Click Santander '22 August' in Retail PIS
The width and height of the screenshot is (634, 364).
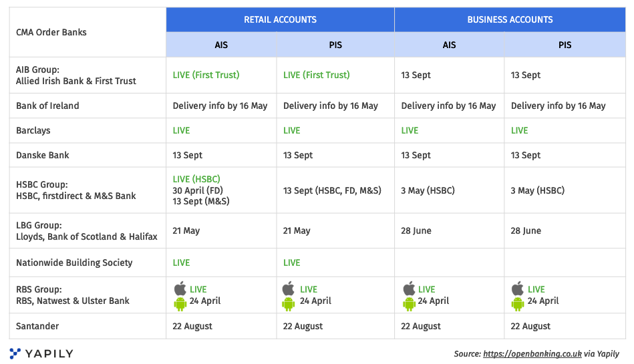pos(303,327)
